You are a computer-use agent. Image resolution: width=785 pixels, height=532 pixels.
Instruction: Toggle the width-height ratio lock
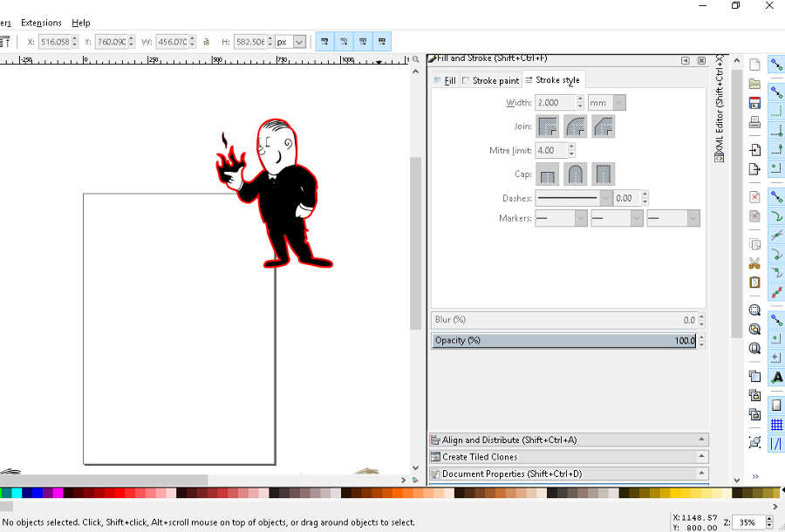(x=206, y=42)
